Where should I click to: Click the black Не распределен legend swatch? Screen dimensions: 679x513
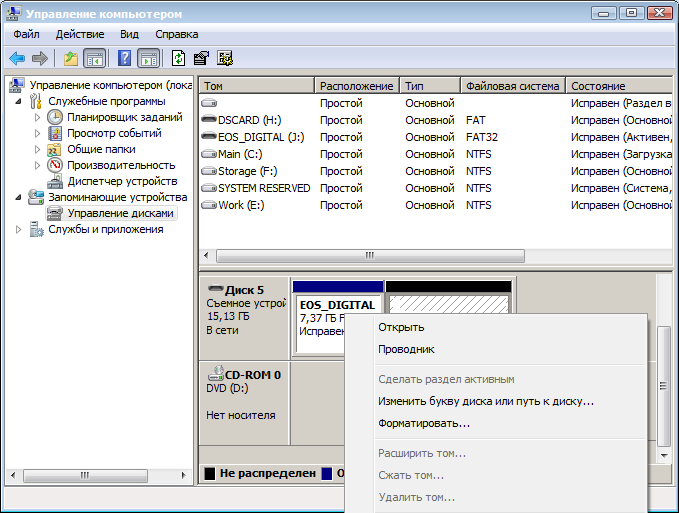pyautogui.click(x=209, y=473)
